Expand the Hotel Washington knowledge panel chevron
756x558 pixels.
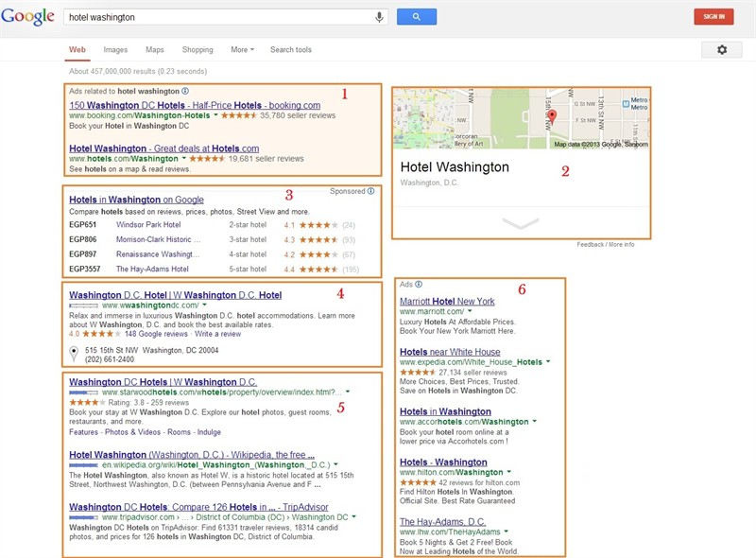click(521, 223)
